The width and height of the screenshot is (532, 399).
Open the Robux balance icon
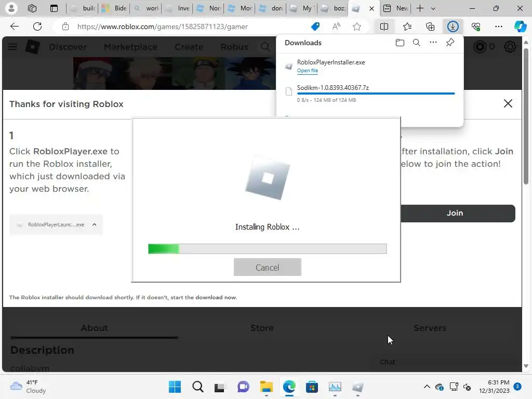tap(480, 46)
